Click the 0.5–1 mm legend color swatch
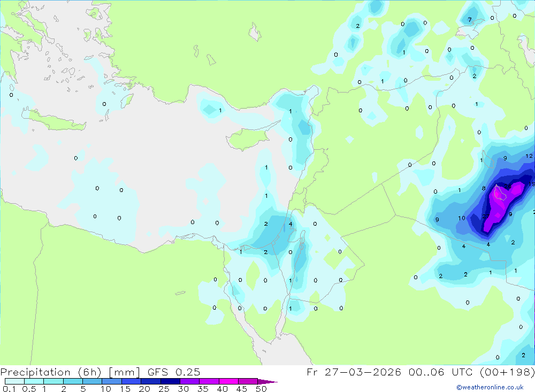Viewport: 535px width, 392px height. (x=34, y=381)
